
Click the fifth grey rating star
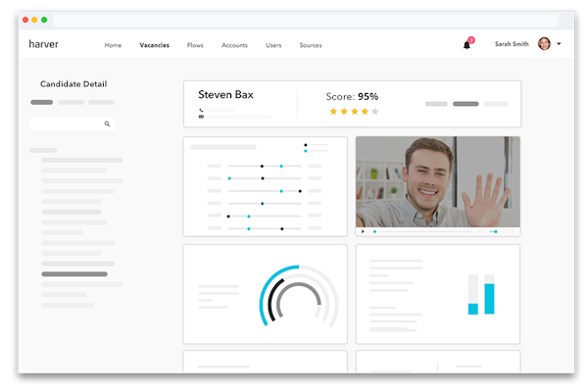coord(375,112)
